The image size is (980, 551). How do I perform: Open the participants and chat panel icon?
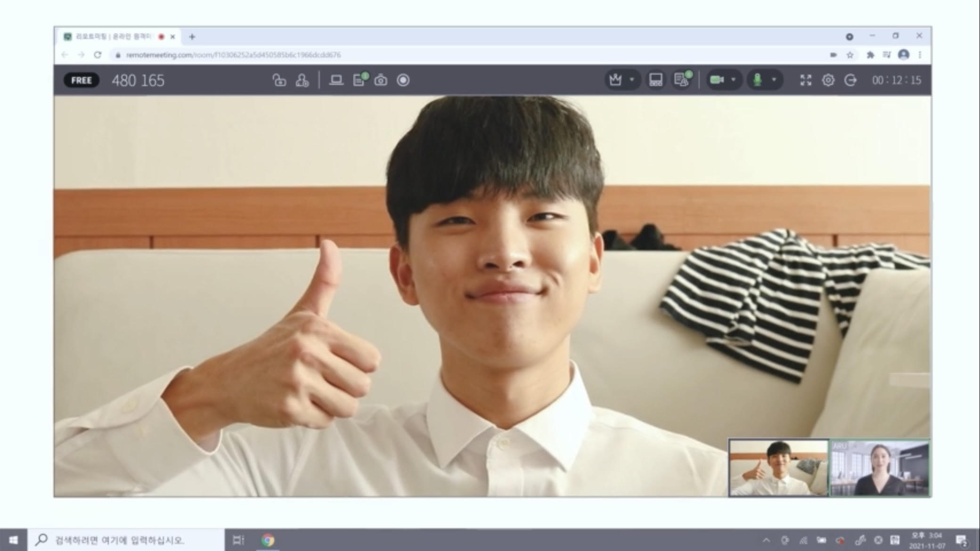pos(681,80)
